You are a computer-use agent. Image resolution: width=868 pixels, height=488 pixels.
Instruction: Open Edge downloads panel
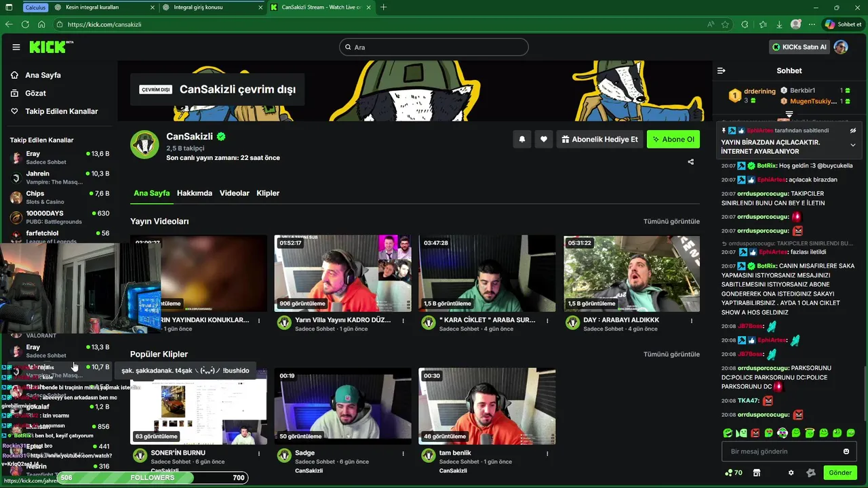tap(779, 24)
